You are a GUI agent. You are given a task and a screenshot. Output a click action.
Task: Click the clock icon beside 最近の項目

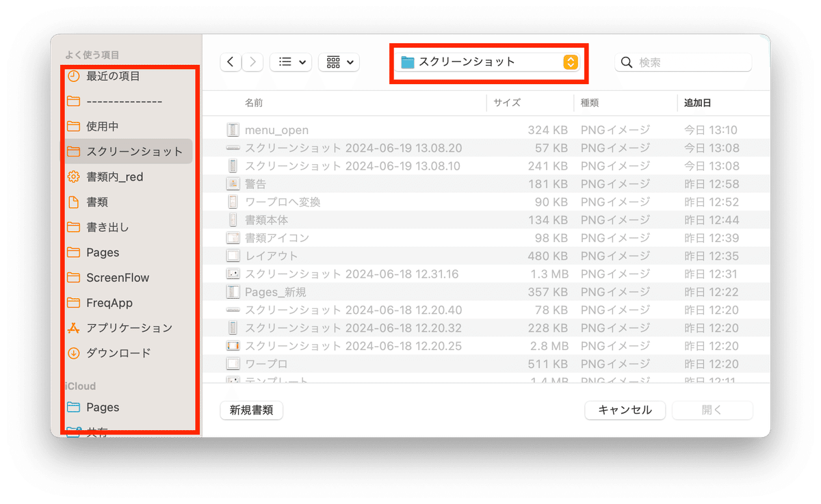tap(73, 77)
